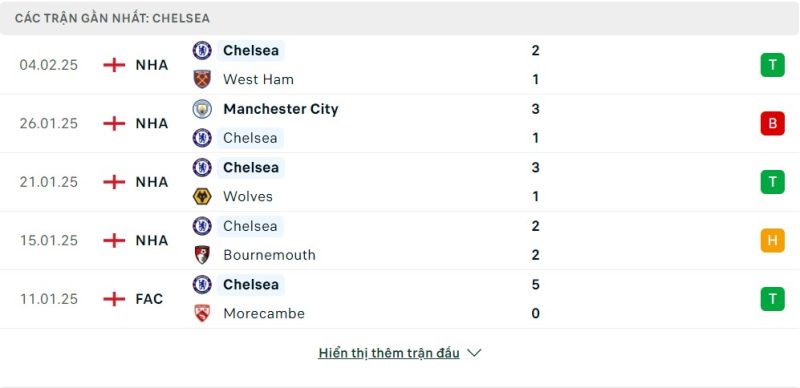Click the Wolves club crest
The height and width of the screenshot is (388, 800).
tap(202, 197)
